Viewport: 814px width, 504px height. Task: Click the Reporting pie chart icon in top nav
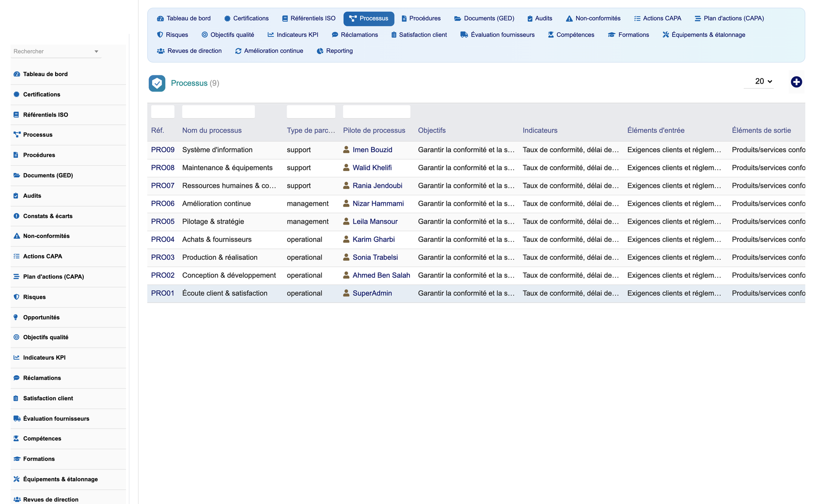320,51
